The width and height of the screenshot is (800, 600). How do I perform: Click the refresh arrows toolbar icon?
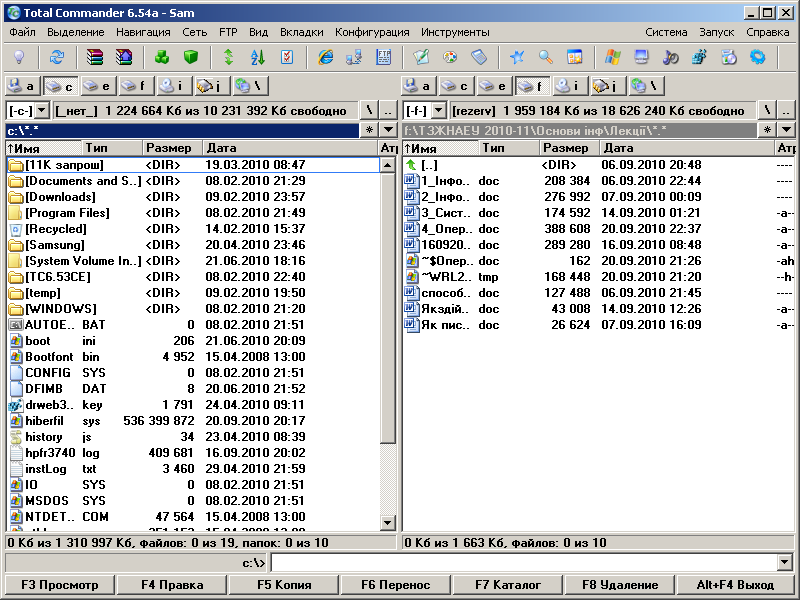(56, 57)
